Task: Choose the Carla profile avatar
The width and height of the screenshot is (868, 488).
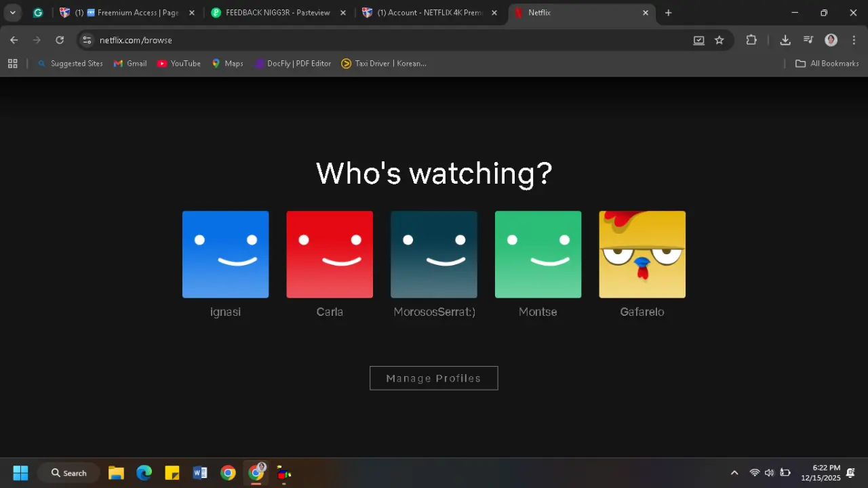Action: click(x=330, y=254)
